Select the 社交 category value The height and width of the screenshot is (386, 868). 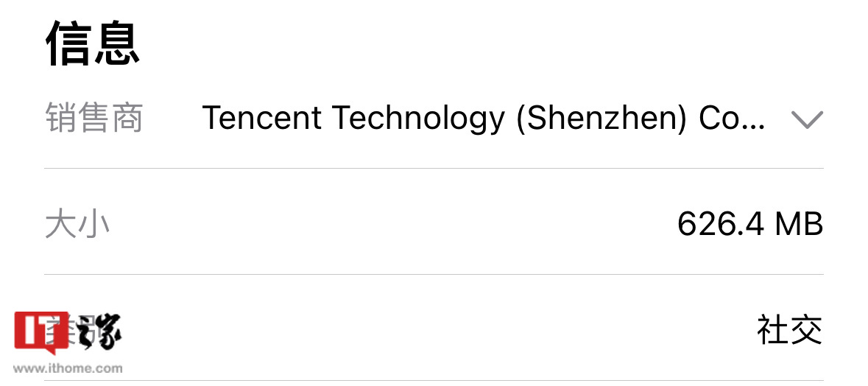click(790, 330)
